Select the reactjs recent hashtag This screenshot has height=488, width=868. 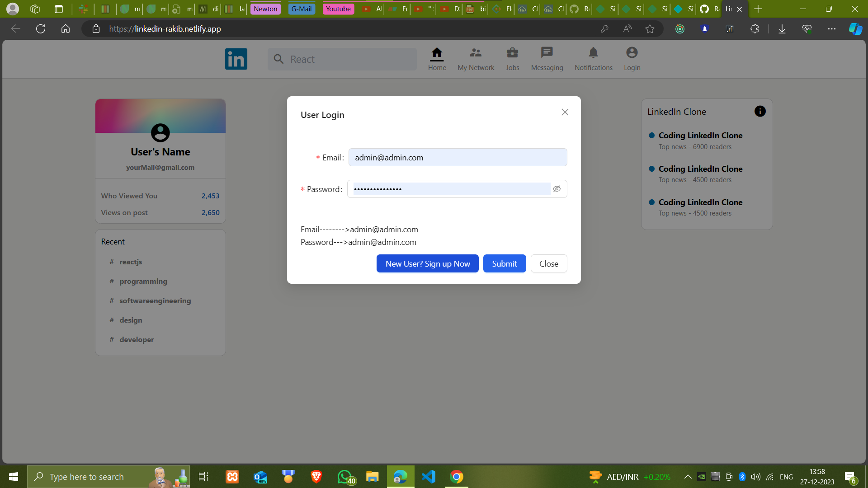point(131,262)
